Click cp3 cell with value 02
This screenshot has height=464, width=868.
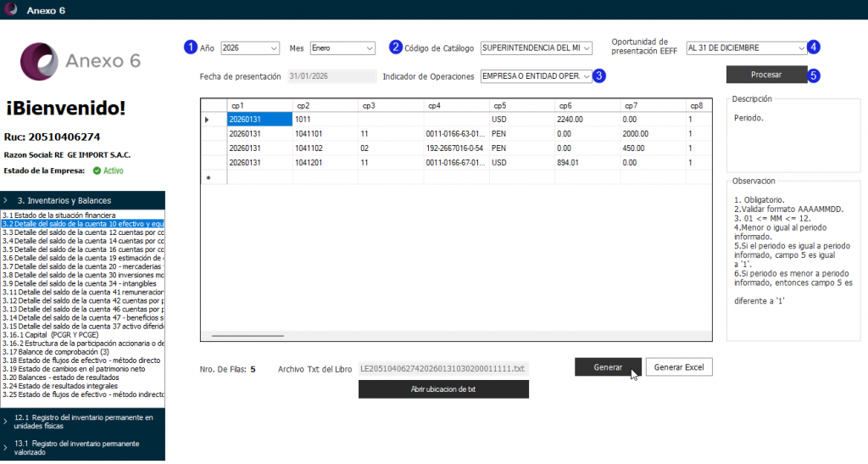pos(391,148)
